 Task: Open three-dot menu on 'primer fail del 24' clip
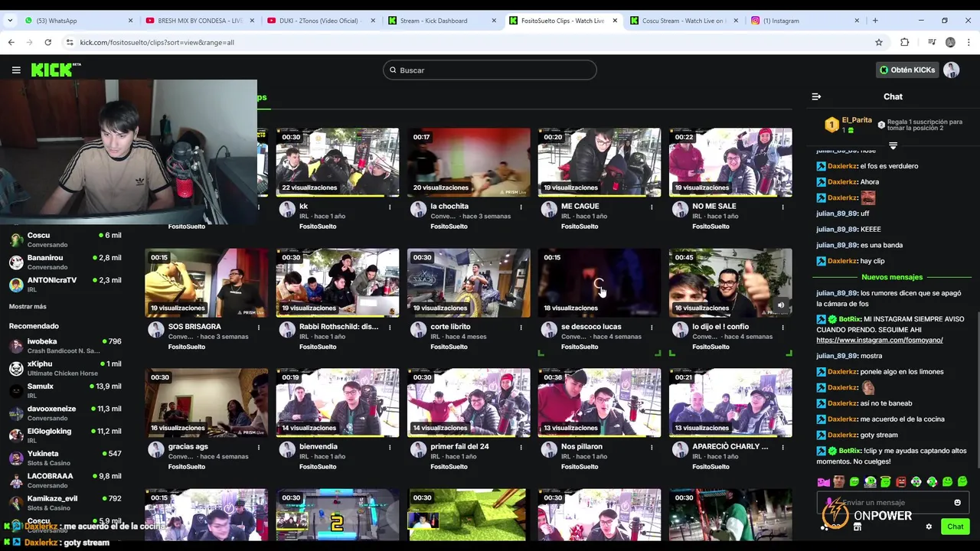tap(521, 447)
